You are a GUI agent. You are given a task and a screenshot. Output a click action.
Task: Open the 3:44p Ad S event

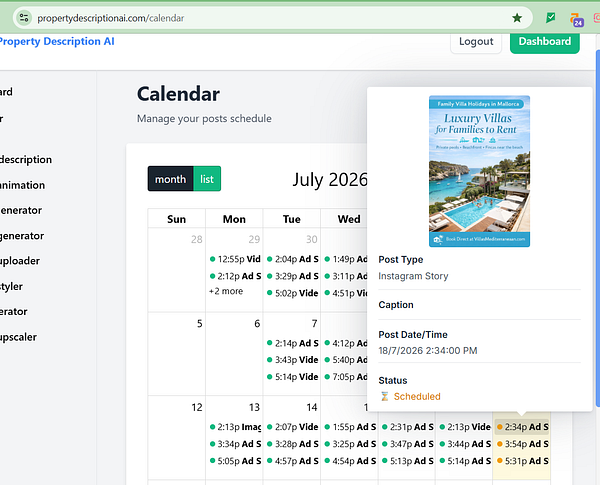pyautogui.click(x=465, y=444)
